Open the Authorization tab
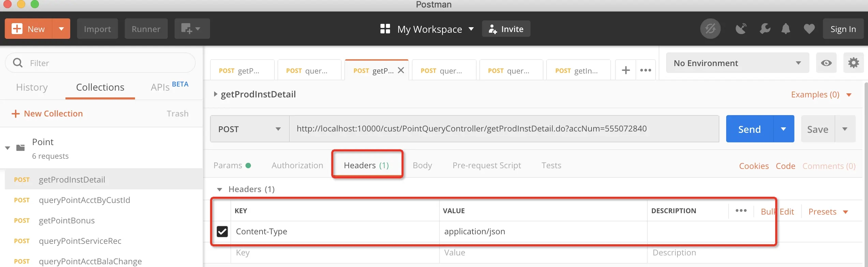868x267 pixels. 297,166
